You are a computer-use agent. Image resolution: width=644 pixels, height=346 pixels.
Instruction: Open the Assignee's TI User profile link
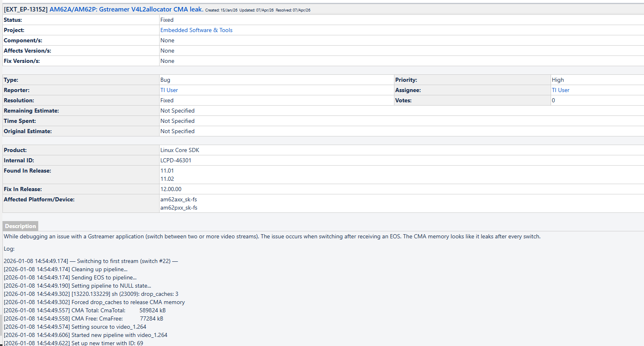click(561, 90)
